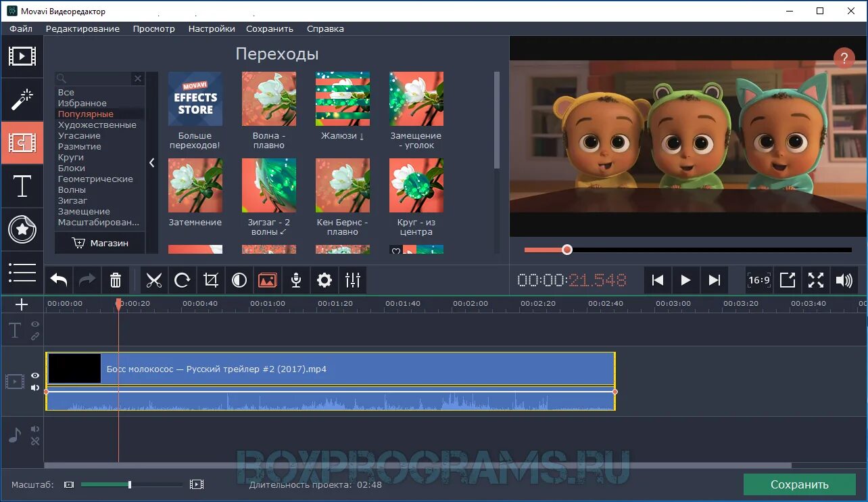Clear the transitions search field
This screenshot has height=502, width=868.
point(138,78)
